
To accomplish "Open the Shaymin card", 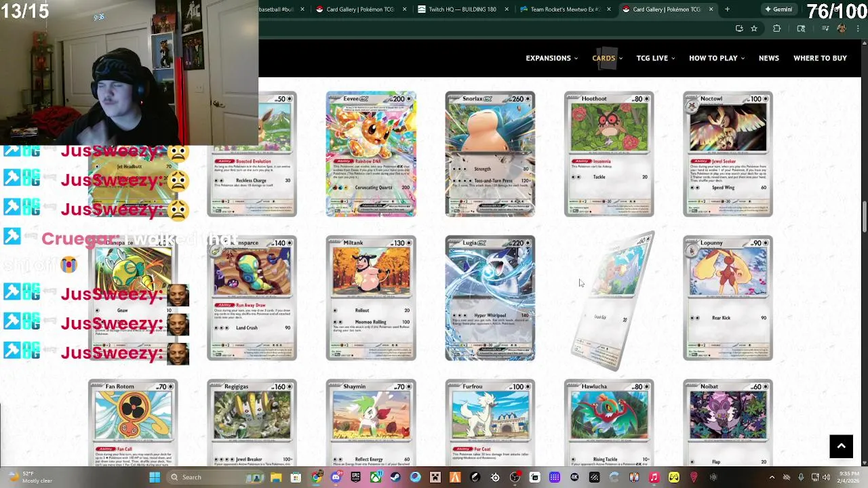I will pos(371,422).
